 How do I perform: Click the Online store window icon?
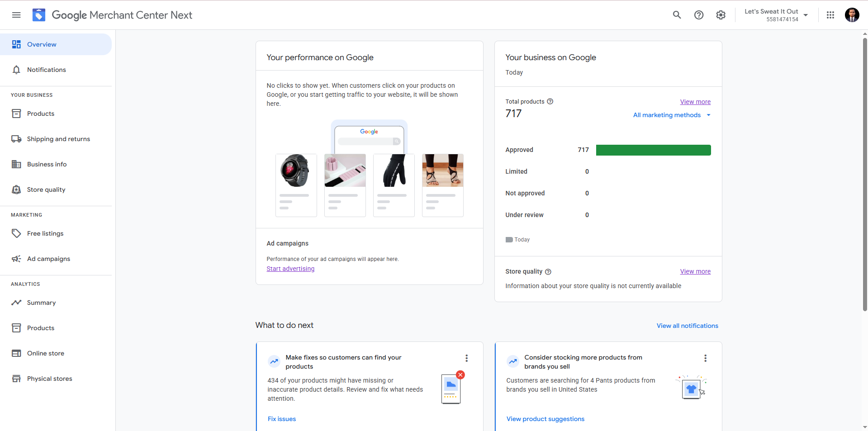click(16, 353)
